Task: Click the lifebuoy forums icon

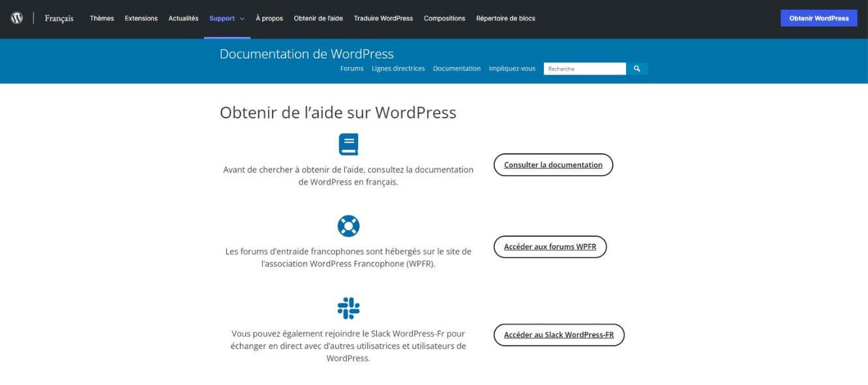Action: pyautogui.click(x=348, y=226)
